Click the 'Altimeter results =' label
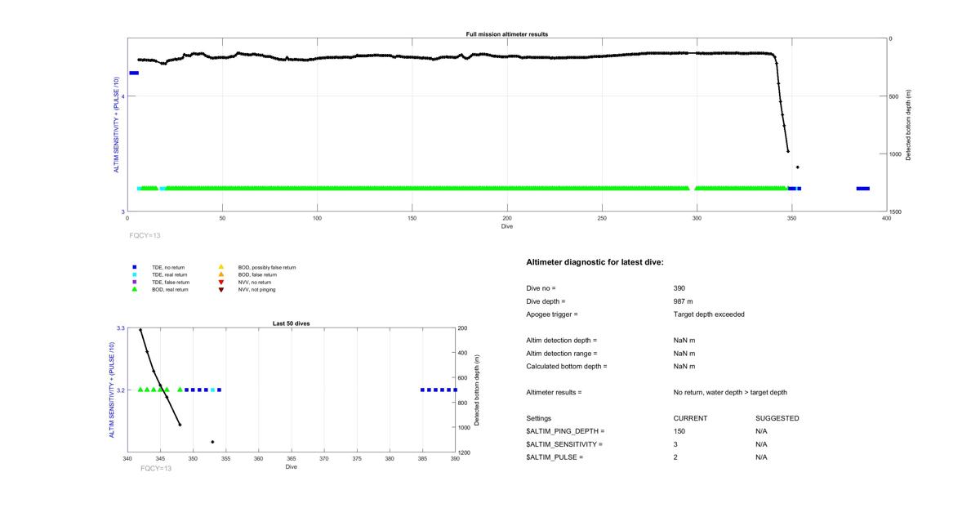The width and height of the screenshot is (980, 508). click(x=555, y=393)
